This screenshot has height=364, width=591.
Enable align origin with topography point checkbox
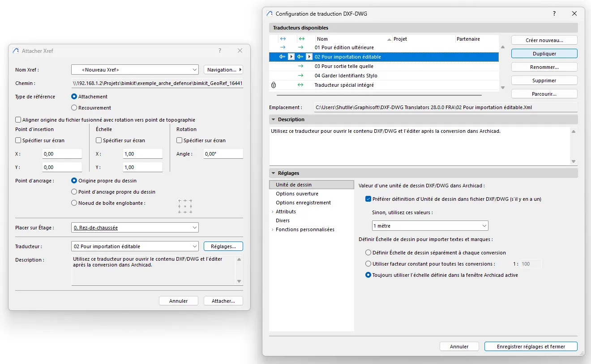pyautogui.click(x=18, y=120)
